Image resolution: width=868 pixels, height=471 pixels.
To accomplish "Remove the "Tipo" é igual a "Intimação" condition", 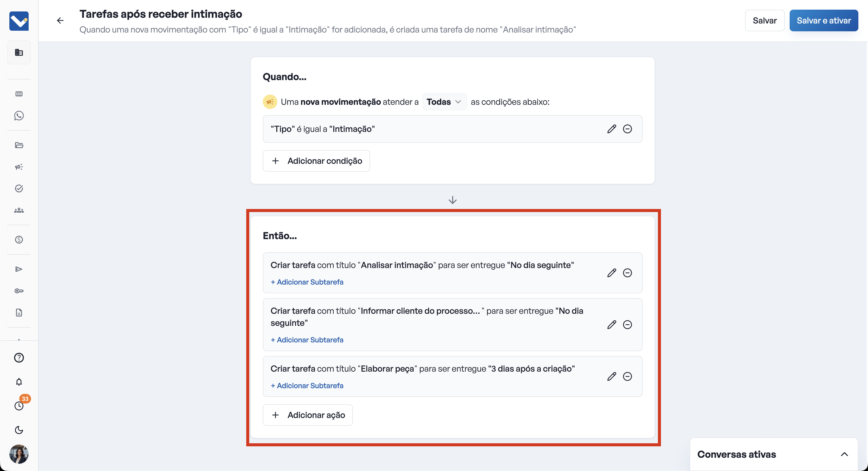I will [x=627, y=129].
